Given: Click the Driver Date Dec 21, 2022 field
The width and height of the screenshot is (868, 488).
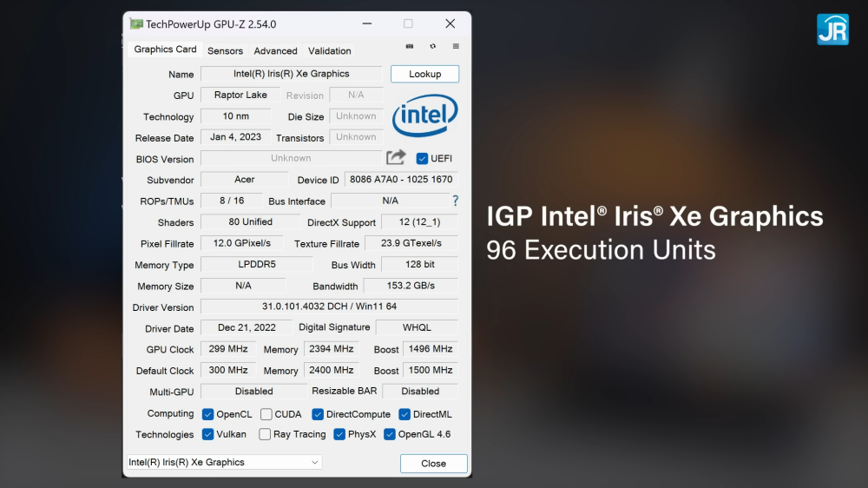Looking at the screenshot, I should [x=247, y=327].
